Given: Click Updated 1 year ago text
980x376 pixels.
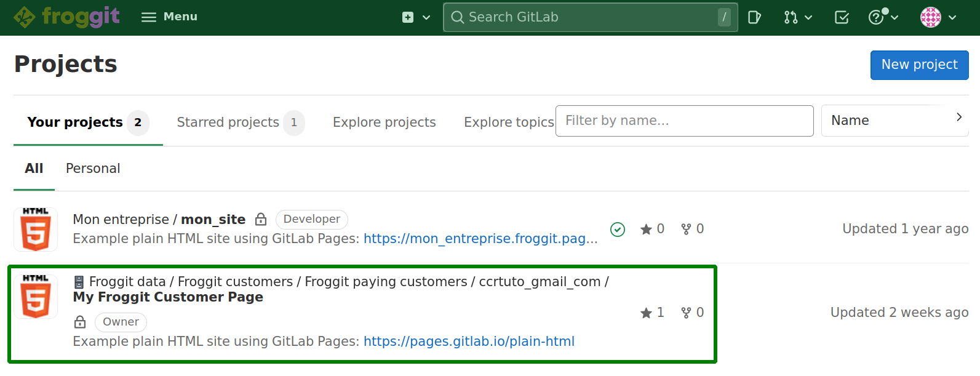Looking at the screenshot, I should (905, 229).
